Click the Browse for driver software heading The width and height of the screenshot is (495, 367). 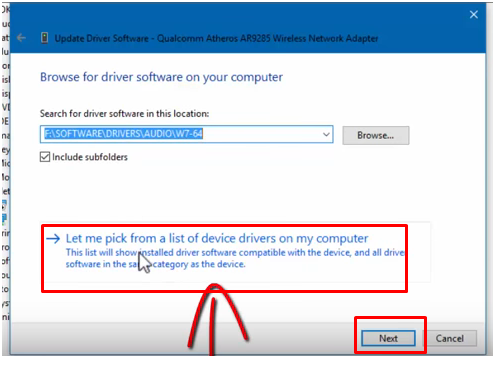coord(161,77)
